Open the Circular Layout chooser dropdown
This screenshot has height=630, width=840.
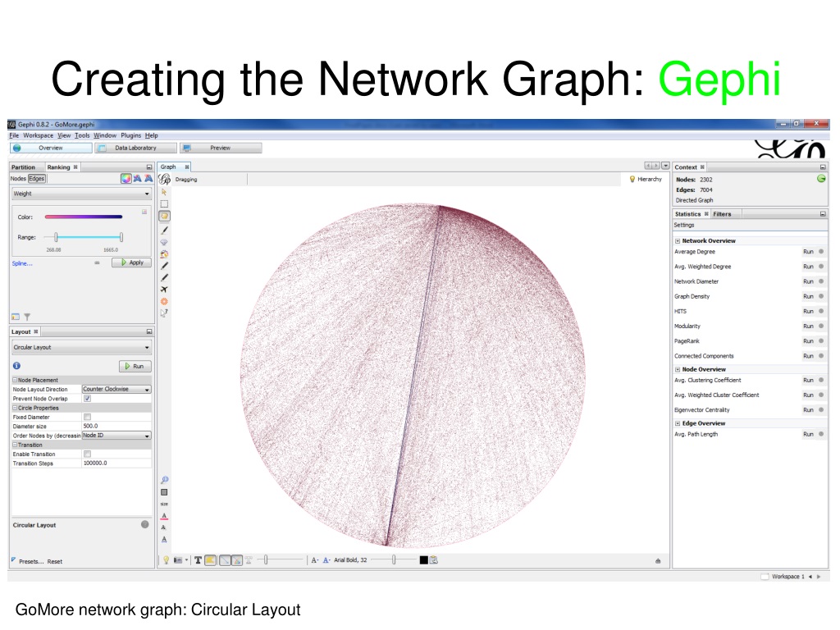81,348
